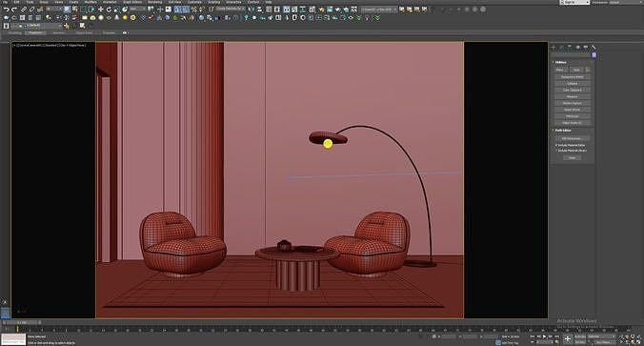Image resolution: width=644 pixels, height=346 pixels.
Task: Click the viewport [+] label menu
Action: click(14, 45)
